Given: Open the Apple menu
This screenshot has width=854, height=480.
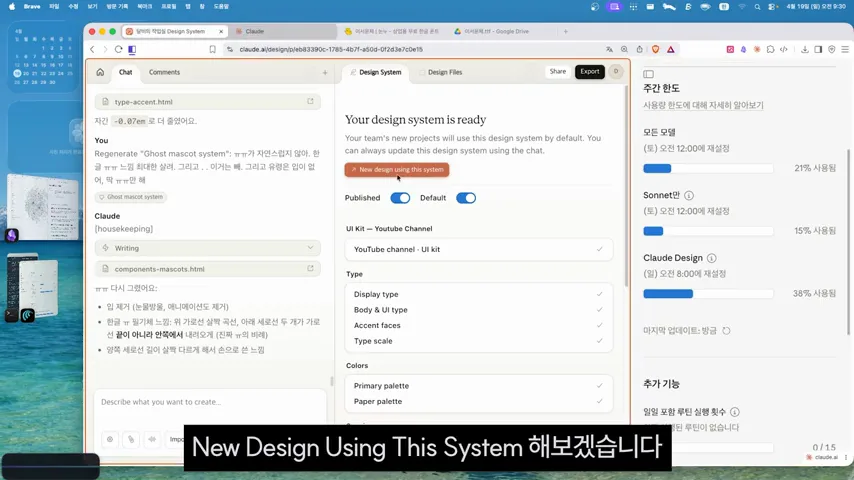Looking at the screenshot, I should pyautogui.click(x=11, y=7).
